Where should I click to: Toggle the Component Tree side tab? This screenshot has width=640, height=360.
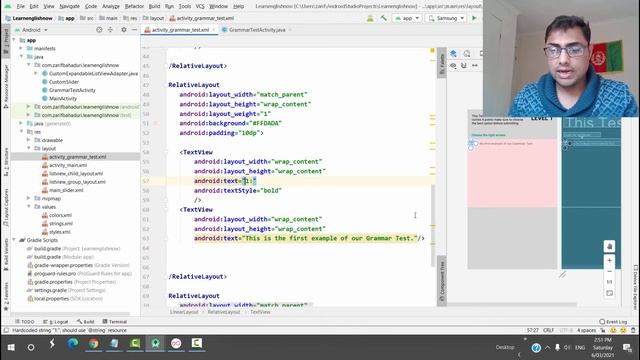tap(441, 281)
